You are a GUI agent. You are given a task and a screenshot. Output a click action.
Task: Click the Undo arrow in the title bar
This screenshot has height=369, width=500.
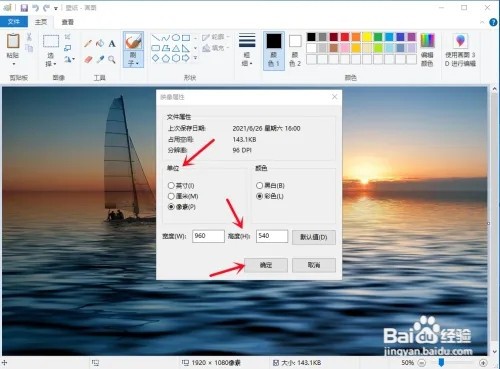[35, 8]
